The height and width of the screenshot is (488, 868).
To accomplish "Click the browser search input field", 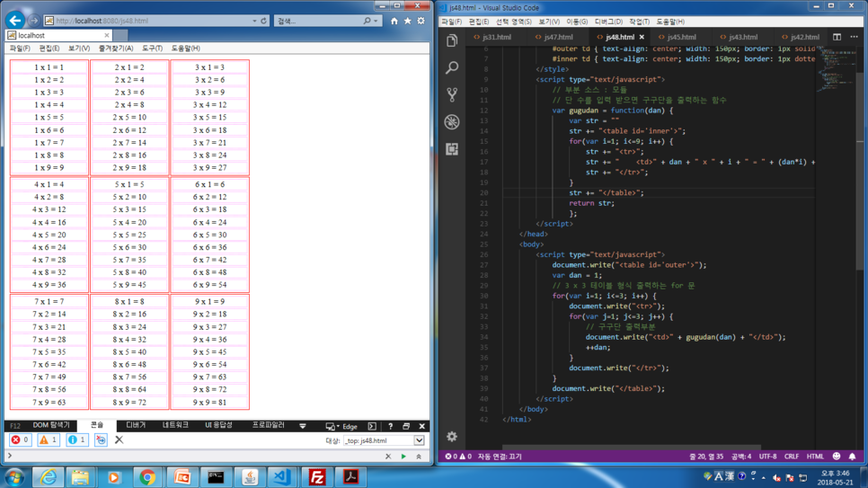I will coord(318,21).
